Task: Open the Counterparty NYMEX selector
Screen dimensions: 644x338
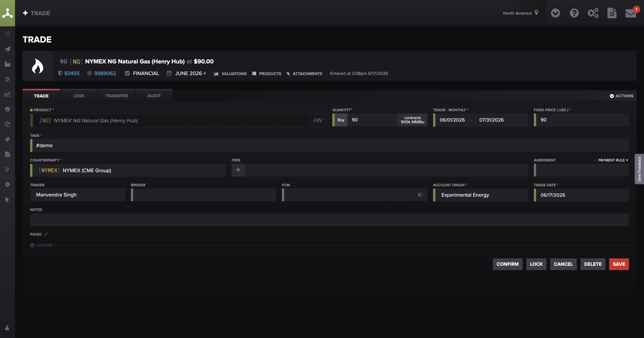Action: pyautogui.click(x=128, y=170)
